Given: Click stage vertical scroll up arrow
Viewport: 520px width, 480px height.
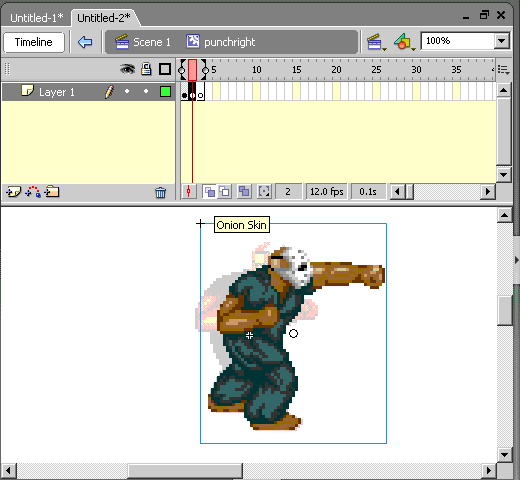Looking at the screenshot, I should coord(504,215).
